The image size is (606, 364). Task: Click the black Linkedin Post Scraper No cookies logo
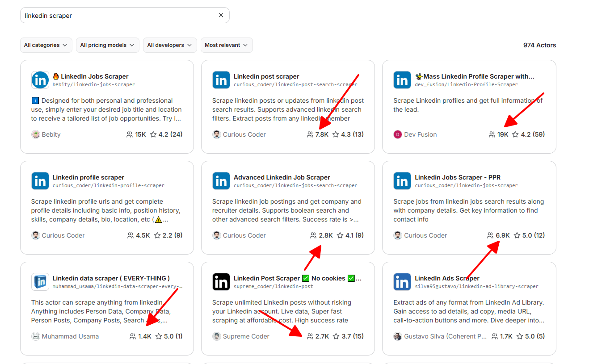click(221, 282)
